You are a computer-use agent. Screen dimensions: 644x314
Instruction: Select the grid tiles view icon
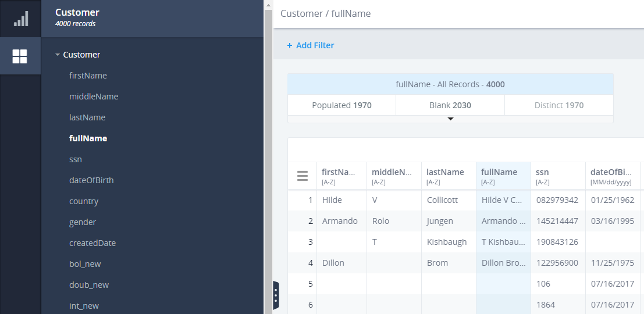20,56
